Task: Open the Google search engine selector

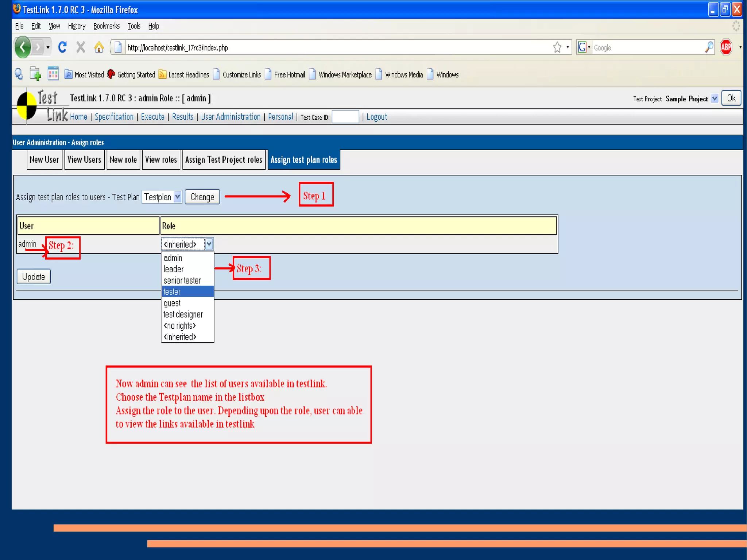Action: click(584, 47)
